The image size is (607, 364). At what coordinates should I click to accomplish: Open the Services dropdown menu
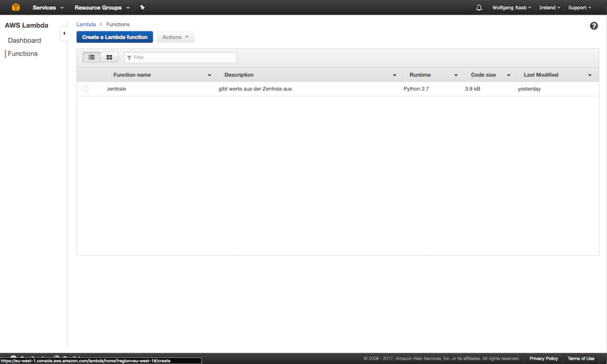coord(47,8)
